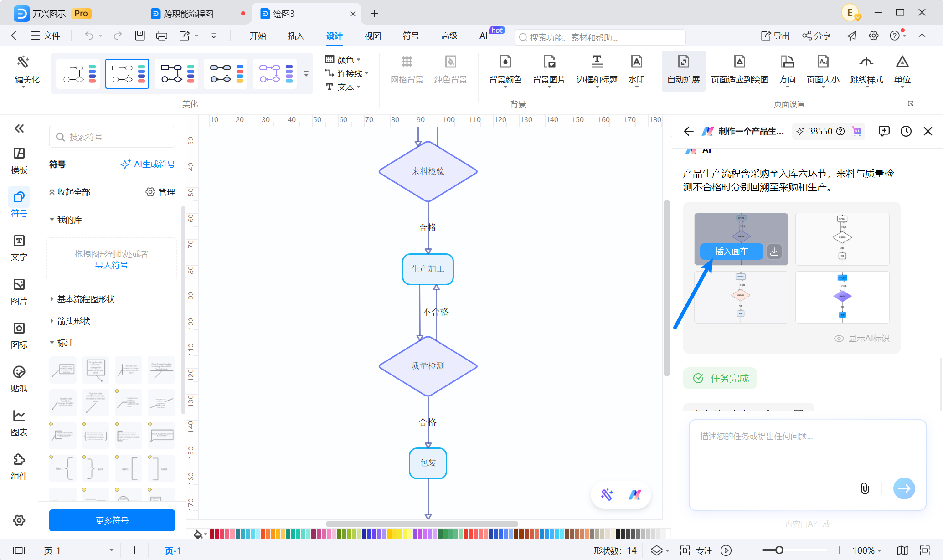Image resolution: width=943 pixels, height=560 pixels.
Task: Open the 贴纸 stickers sidebar panel
Action: point(19,380)
